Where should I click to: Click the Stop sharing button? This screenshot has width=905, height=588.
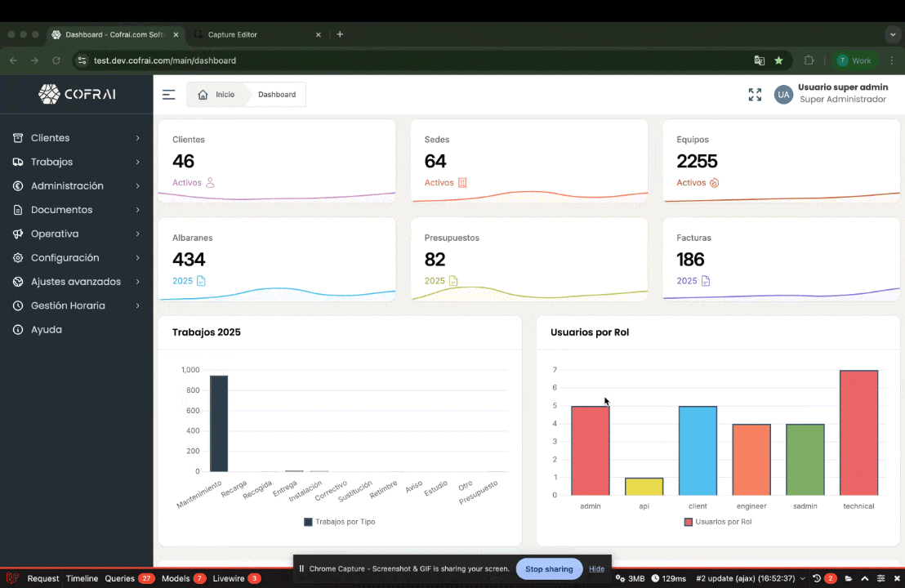click(549, 569)
